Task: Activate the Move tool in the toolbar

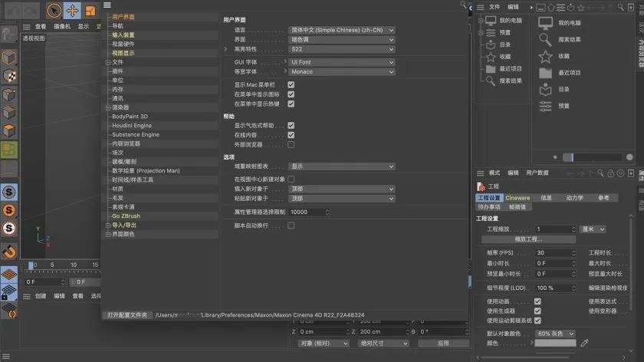Action: point(73,10)
